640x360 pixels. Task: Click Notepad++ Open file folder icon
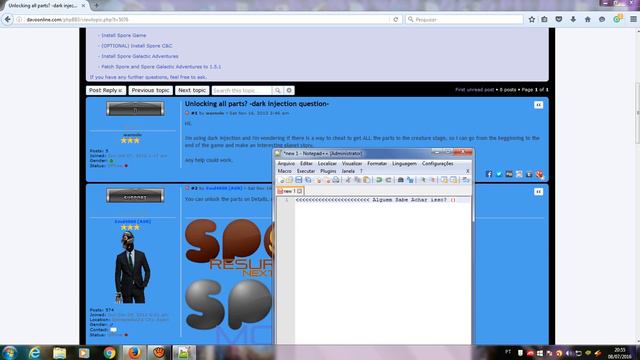289,180
